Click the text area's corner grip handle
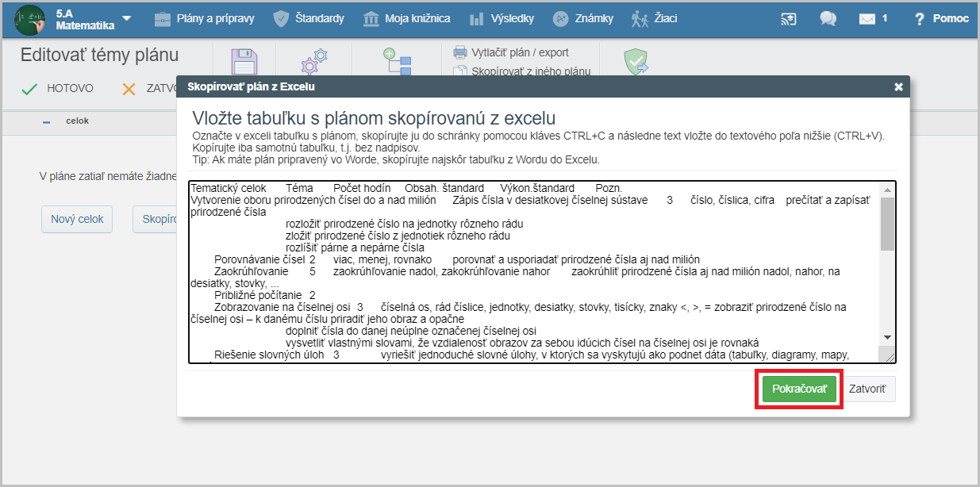The image size is (980, 487). tap(889, 356)
